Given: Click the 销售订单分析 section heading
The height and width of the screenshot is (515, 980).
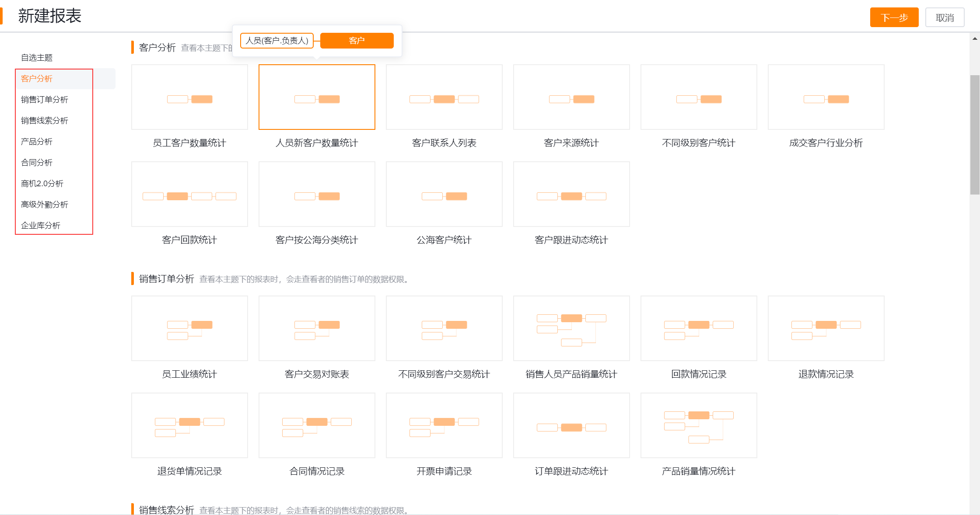Looking at the screenshot, I should point(167,279).
